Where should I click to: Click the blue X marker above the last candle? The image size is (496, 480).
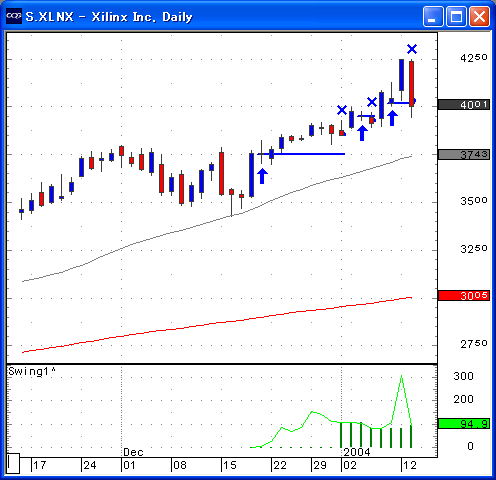pyautogui.click(x=412, y=49)
